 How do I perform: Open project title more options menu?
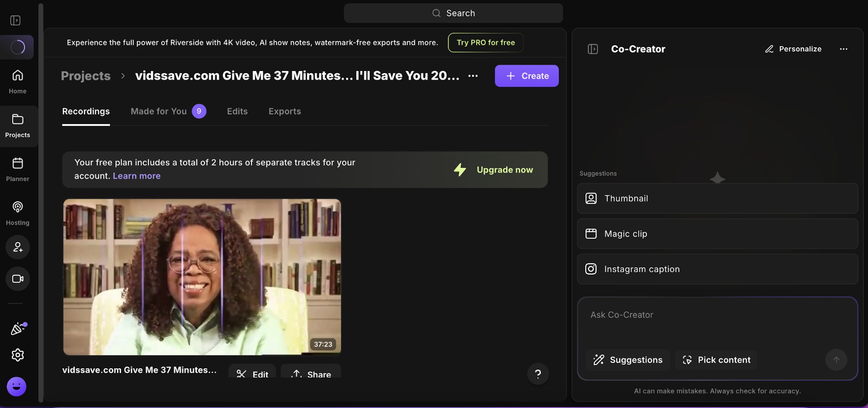[473, 76]
